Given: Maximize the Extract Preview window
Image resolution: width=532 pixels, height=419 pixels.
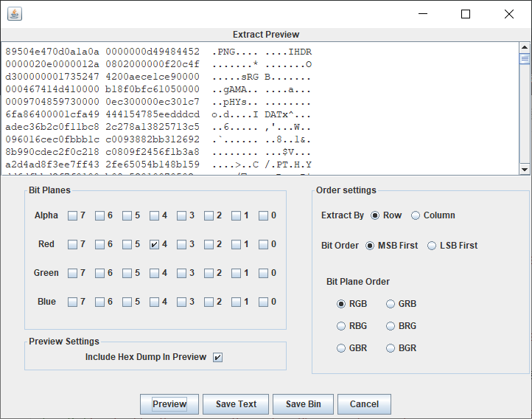Looking at the screenshot, I should tap(466, 14).
